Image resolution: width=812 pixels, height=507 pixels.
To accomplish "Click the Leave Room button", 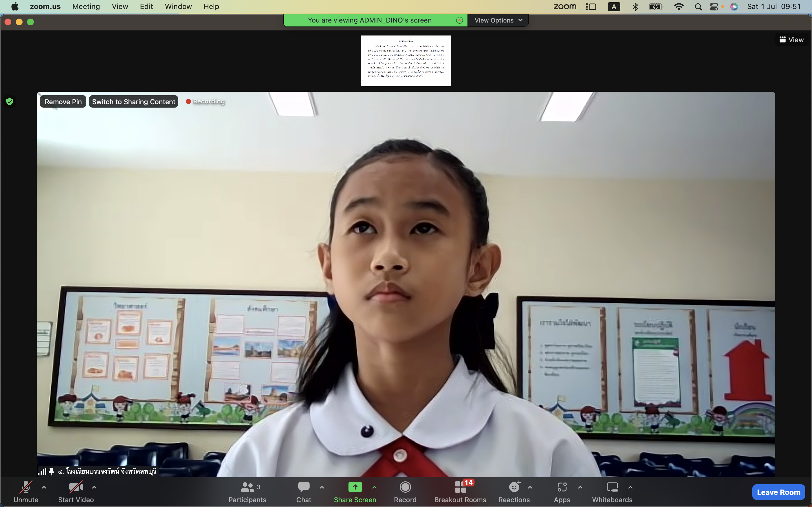I will (778, 492).
